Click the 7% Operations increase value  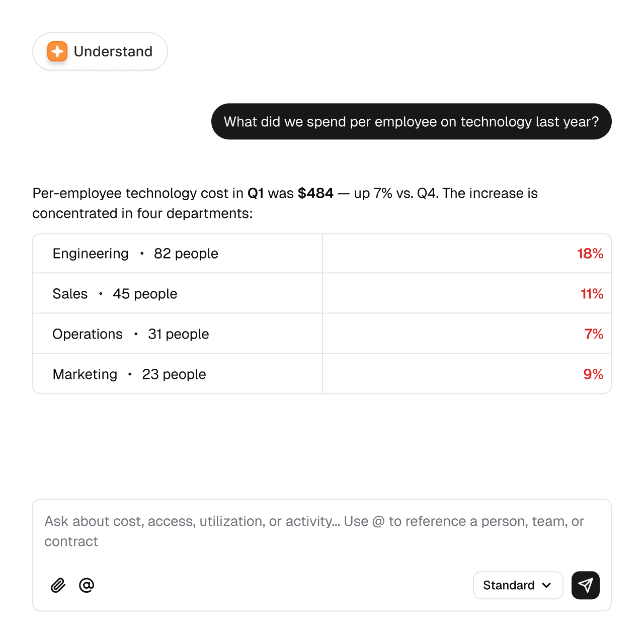pos(594,334)
